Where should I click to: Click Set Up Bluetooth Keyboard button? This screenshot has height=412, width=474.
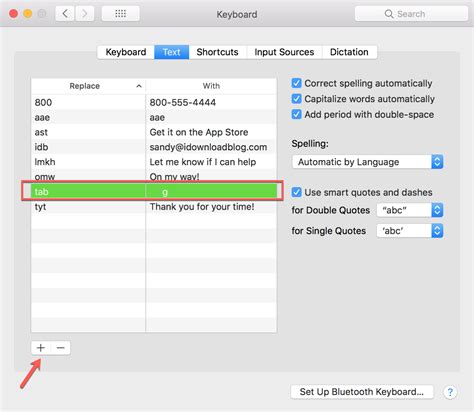pos(362,392)
